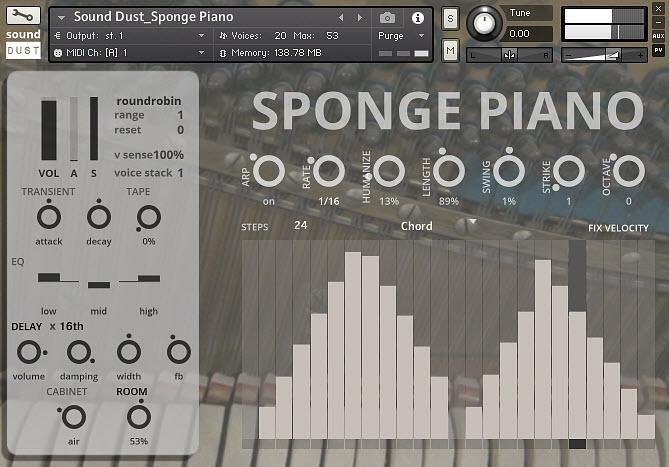Screen dimensions: 669x467
Task: Go to previous instrument arrow
Action: pyautogui.click(x=341, y=18)
